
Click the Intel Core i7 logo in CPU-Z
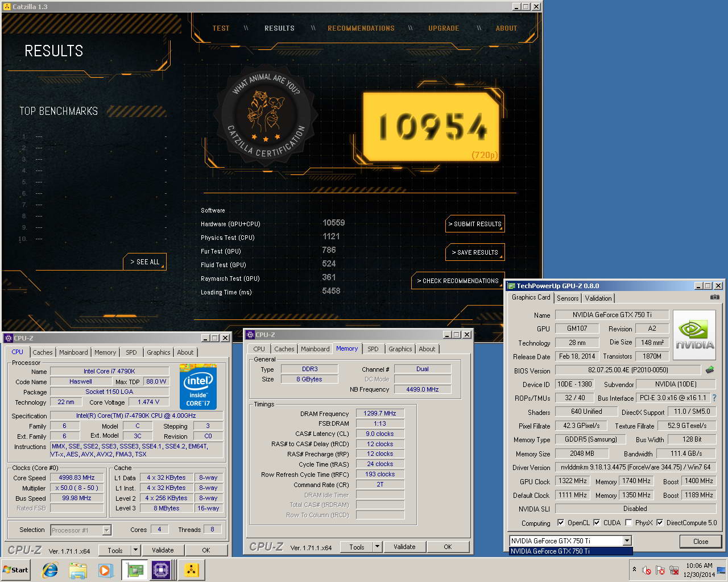coord(198,386)
